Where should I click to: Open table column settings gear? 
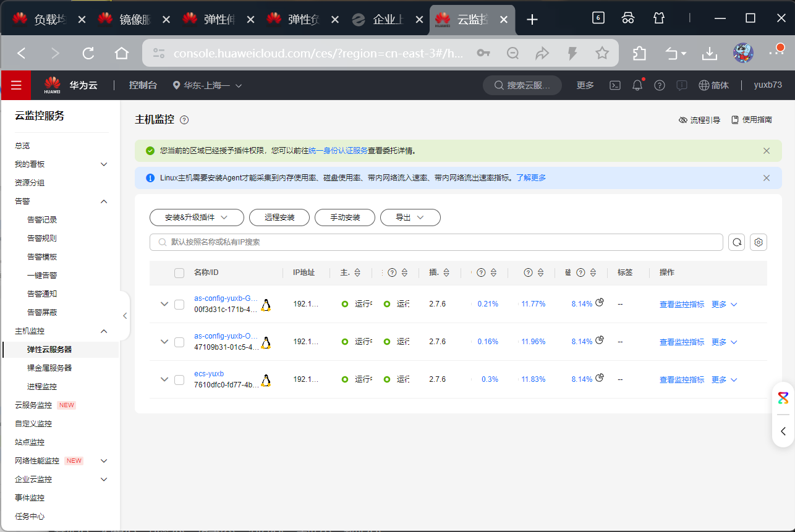tap(759, 242)
